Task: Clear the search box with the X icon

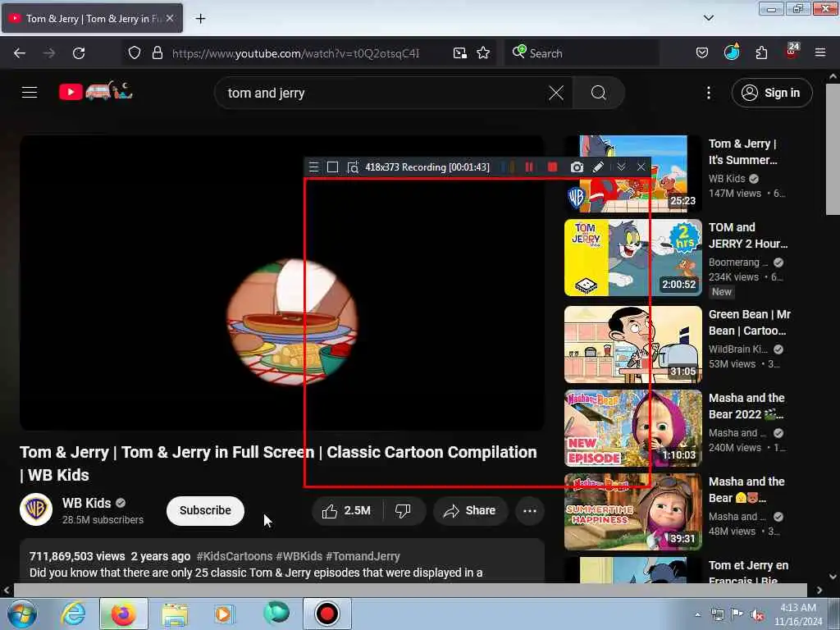Action: [556, 94]
